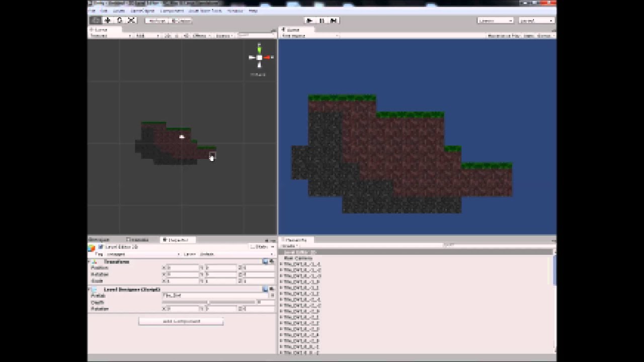644x362 pixels.
Task: Open the Window menu
Action: 234,11
